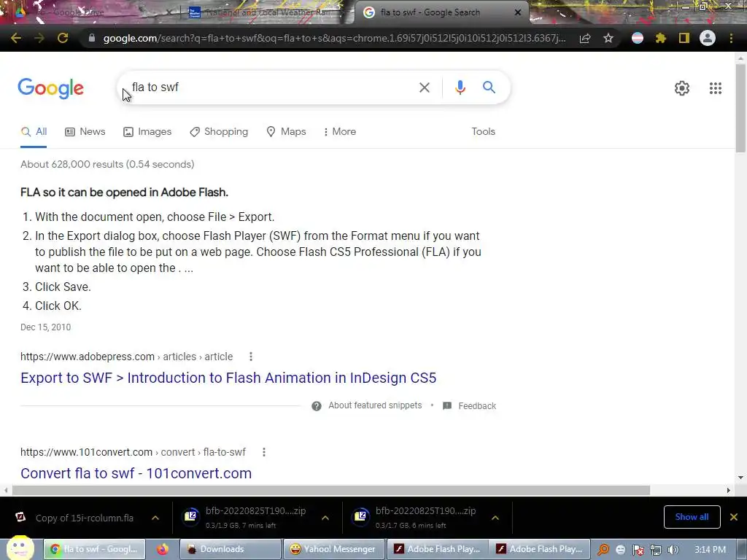Image resolution: width=747 pixels, height=560 pixels.
Task: Switch to the Images tab
Action: tap(147, 132)
